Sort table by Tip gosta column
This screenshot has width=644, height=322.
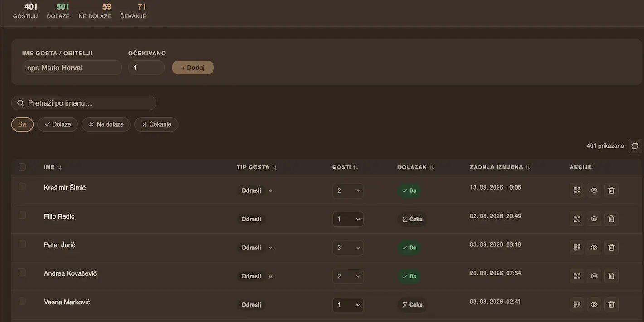coord(257,167)
